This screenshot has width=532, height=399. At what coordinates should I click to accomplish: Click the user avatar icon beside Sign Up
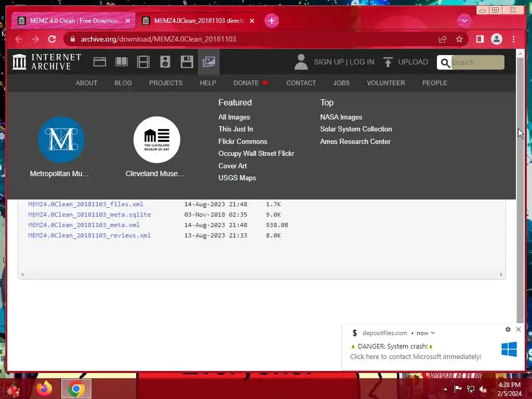pos(301,62)
